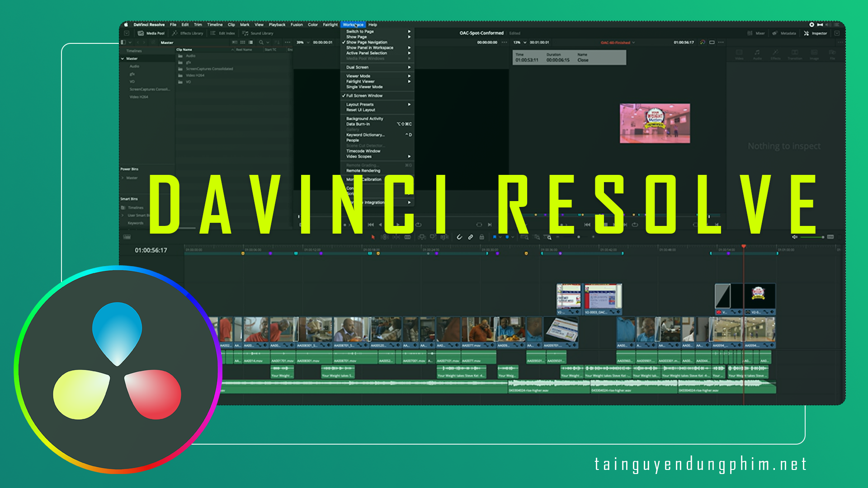Open the Inspector Video tab
868x488 pixels.
[739, 55]
